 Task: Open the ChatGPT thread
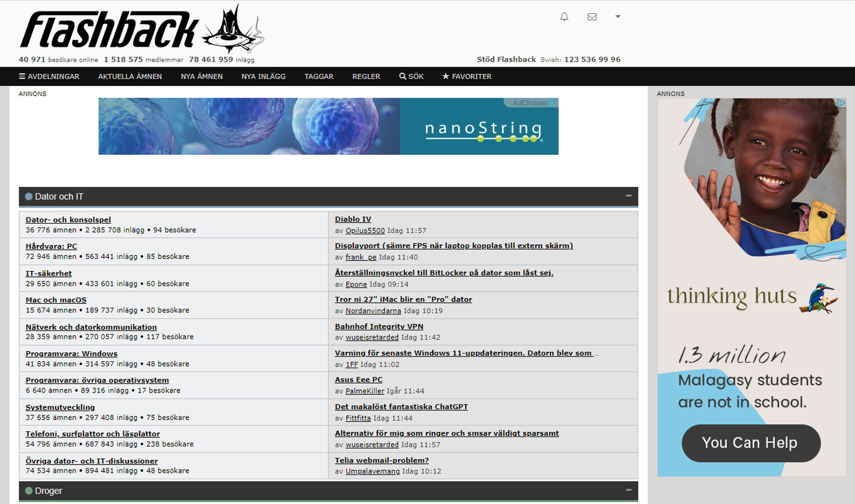click(401, 407)
